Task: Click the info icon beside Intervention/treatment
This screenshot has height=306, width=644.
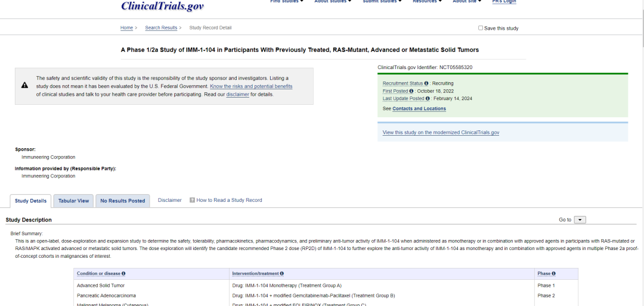Action: point(281,274)
